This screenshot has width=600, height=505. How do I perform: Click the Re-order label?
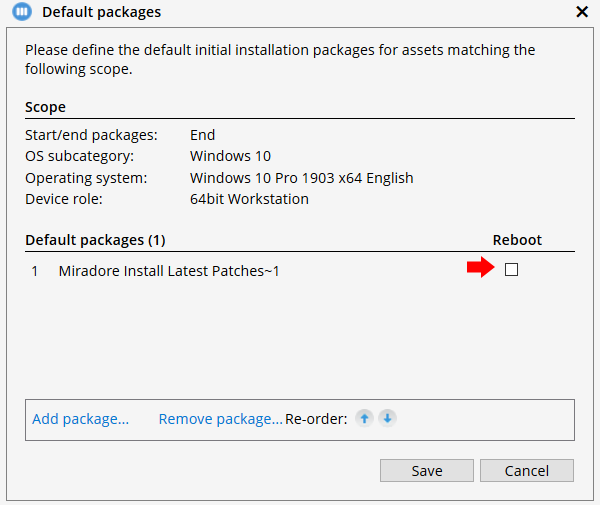[316, 419]
